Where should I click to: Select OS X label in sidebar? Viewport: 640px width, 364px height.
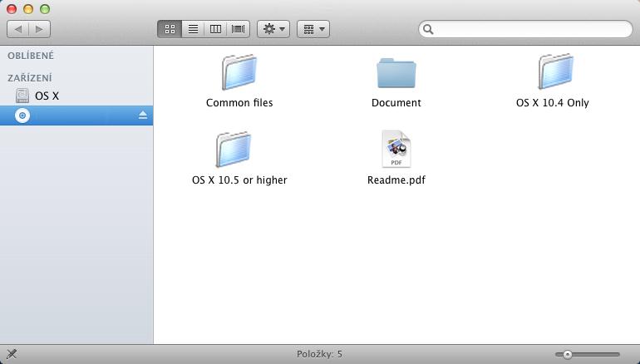[x=47, y=96]
